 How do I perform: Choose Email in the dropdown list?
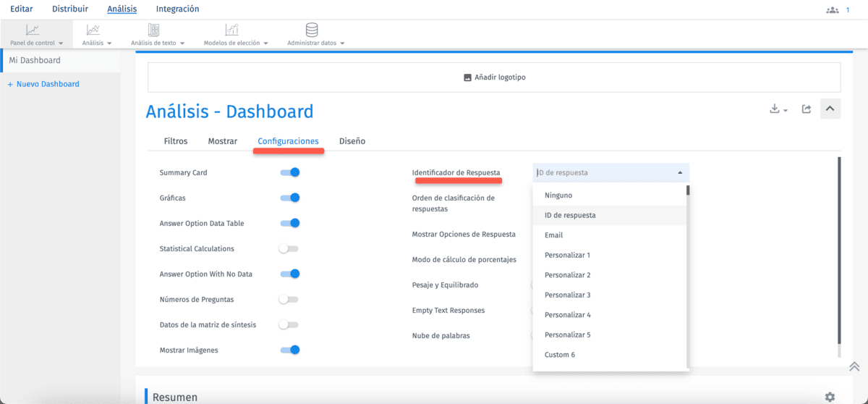click(610, 235)
